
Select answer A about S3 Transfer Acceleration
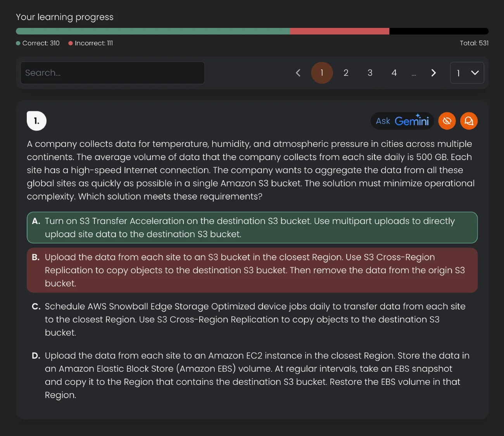(x=252, y=227)
